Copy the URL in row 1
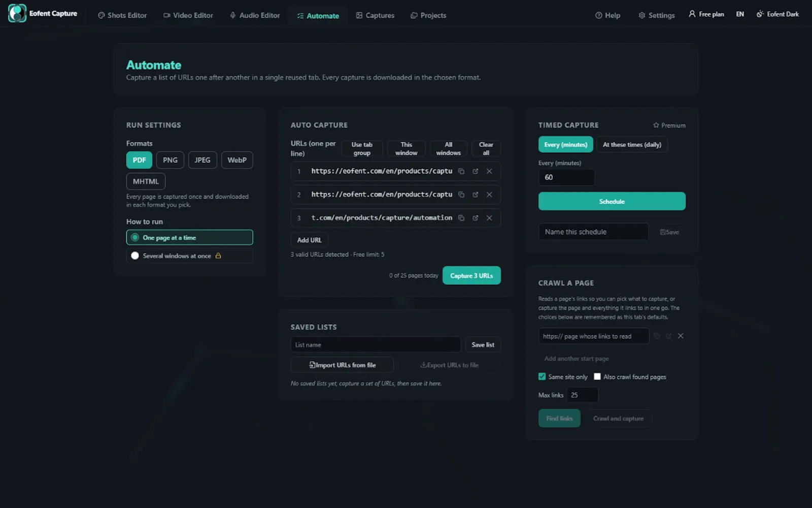 point(461,171)
